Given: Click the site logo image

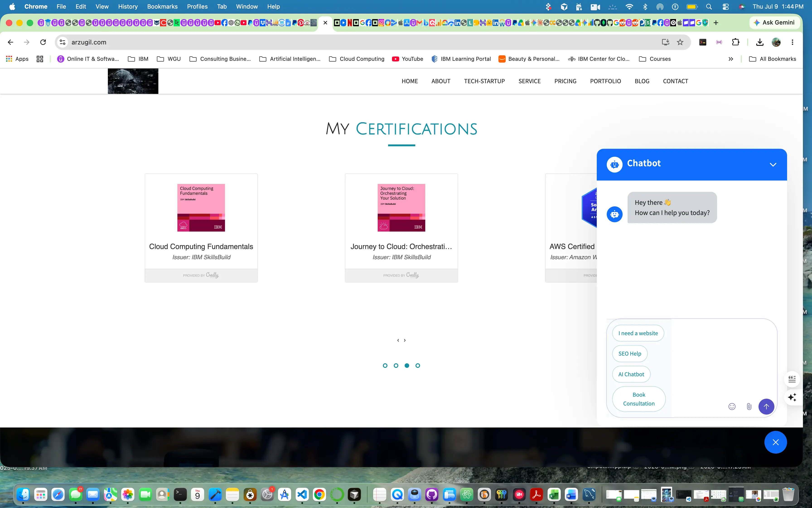Looking at the screenshot, I should pyautogui.click(x=133, y=81).
